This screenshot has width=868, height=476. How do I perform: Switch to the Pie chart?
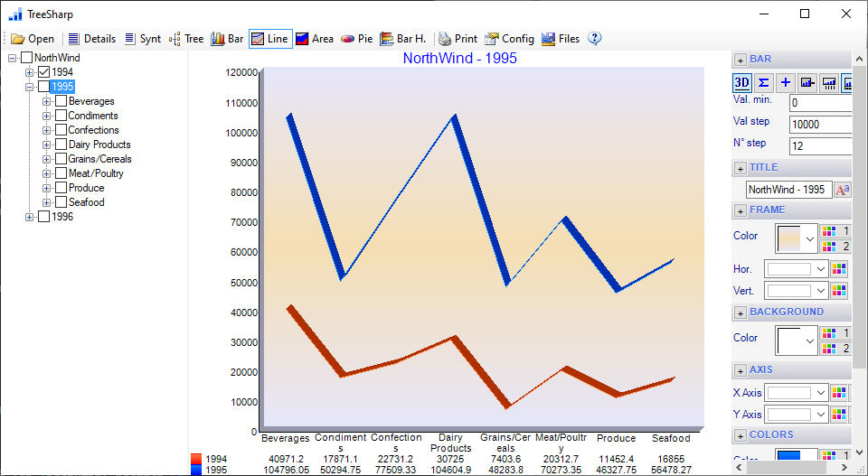pos(356,39)
